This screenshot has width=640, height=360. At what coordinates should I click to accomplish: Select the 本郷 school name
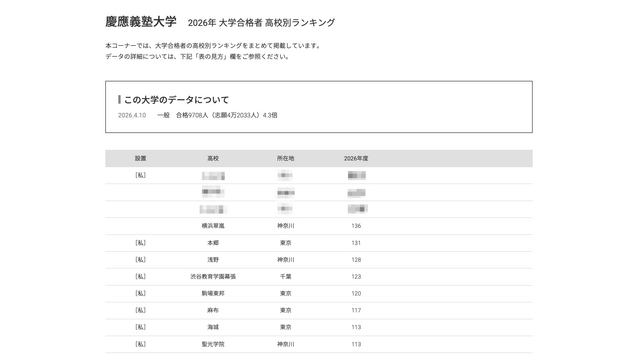(213, 243)
